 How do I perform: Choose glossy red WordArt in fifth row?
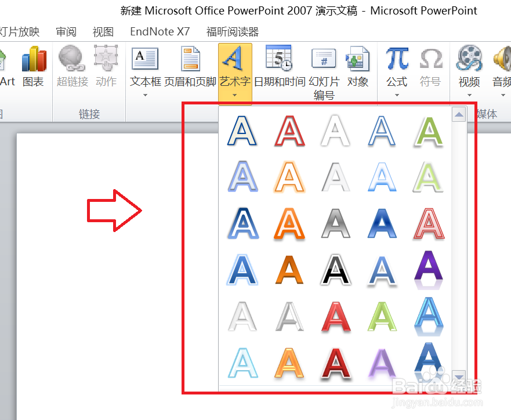tap(336, 316)
